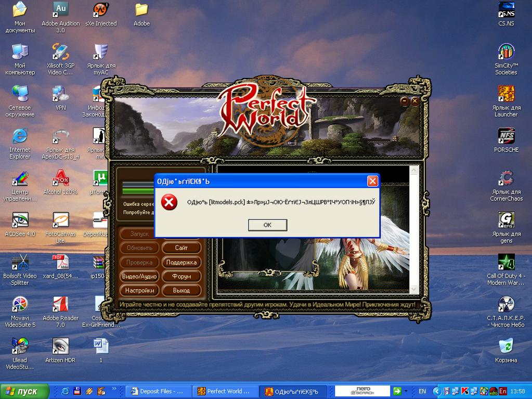Click the Проверка button in launcher
The width and height of the screenshot is (532, 399).
point(139,262)
